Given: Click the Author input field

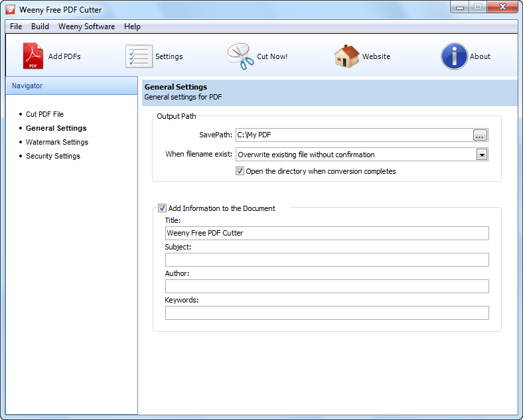Looking at the screenshot, I should pyautogui.click(x=327, y=287).
